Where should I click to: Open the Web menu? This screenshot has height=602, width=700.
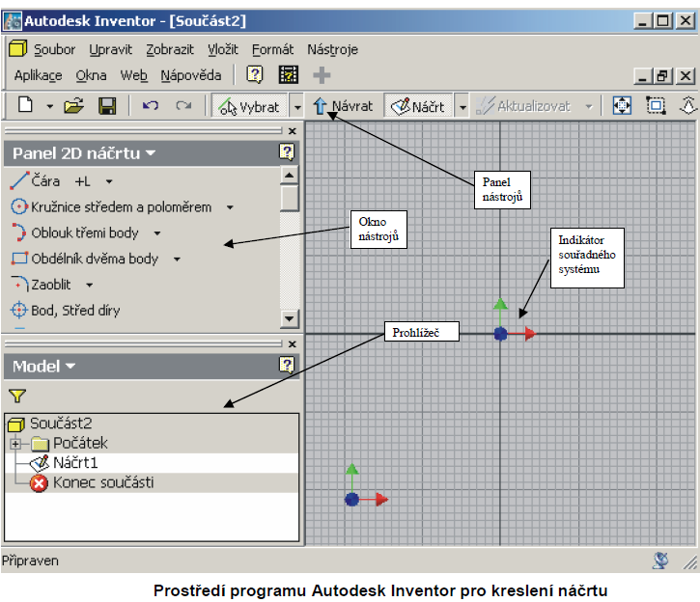pyautogui.click(x=133, y=75)
